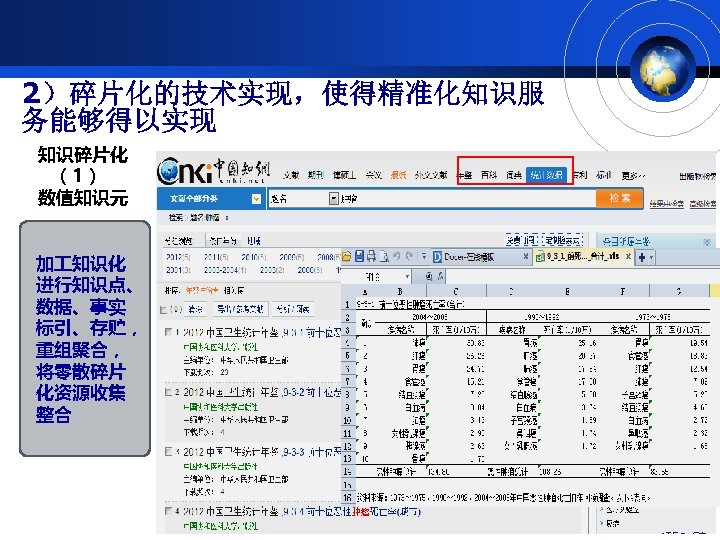The image size is (720, 540).
Task: Open result 2 title ending 9-3-2
Action: pos(262,392)
